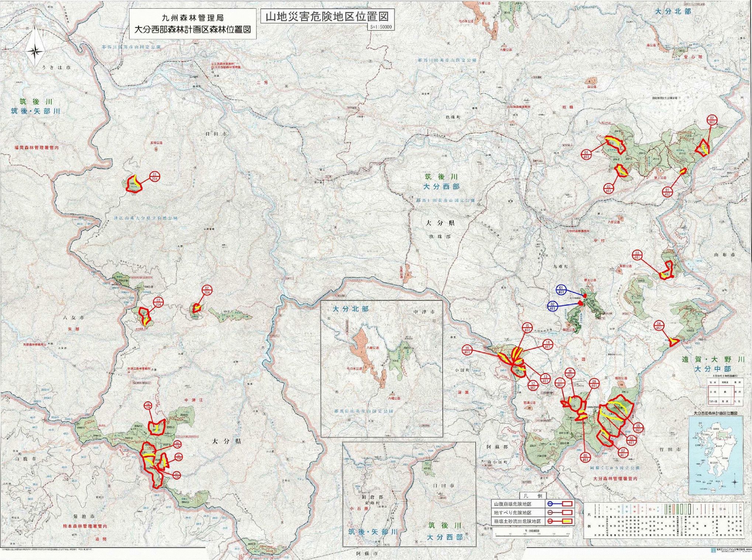Click the red 01/461 marker
Image resolution: width=752 pixels, height=560 pixels.
[586, 155]
